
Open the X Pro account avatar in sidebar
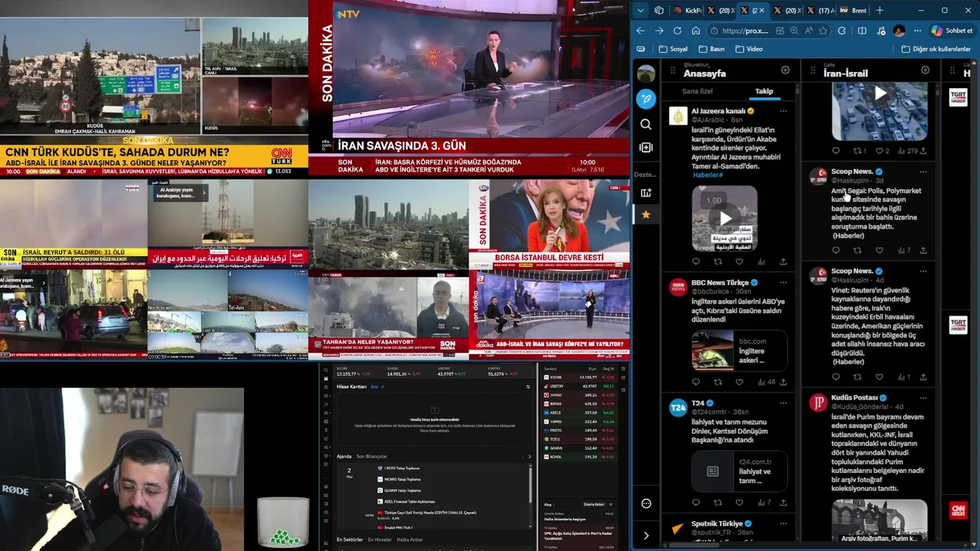coord(646,73)
